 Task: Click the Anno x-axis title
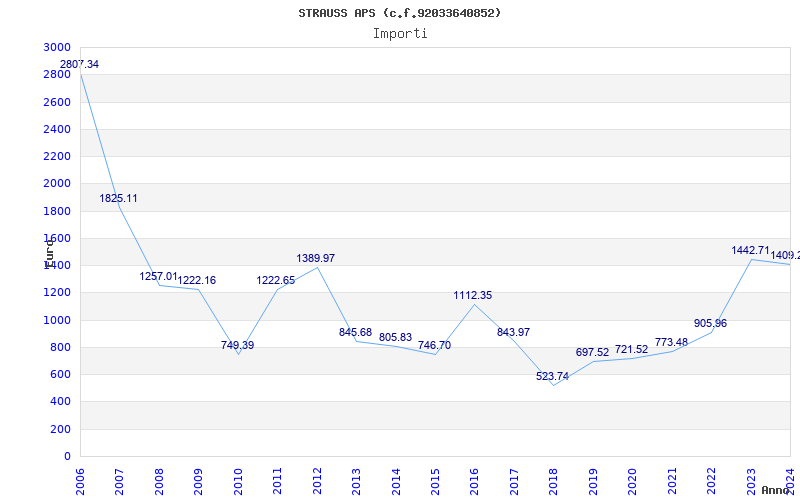point(776,490)
